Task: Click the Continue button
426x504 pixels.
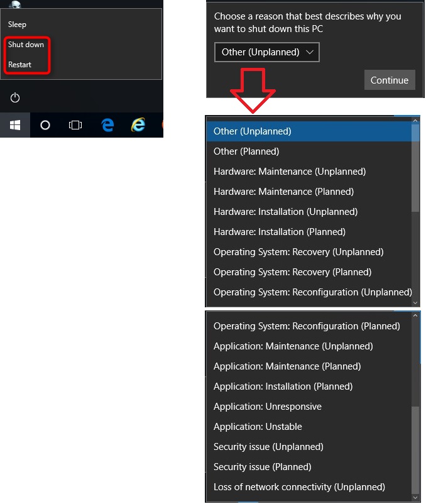Action: (x=390, y=80)
